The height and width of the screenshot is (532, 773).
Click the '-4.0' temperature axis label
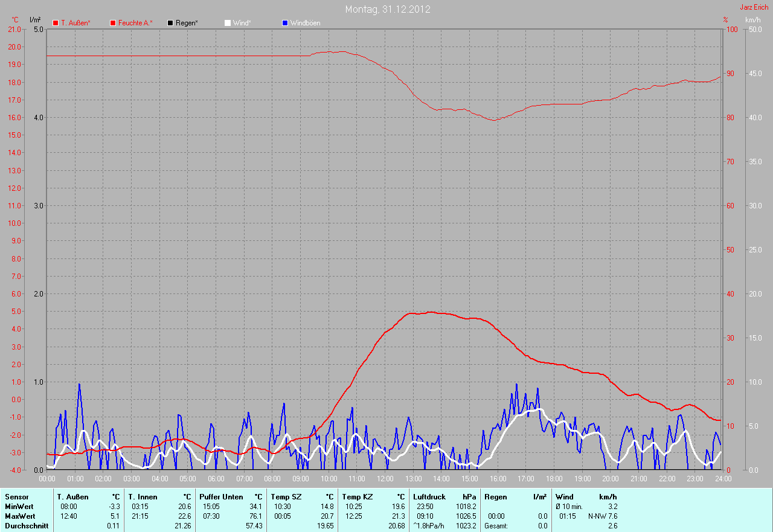coord(14,470)
